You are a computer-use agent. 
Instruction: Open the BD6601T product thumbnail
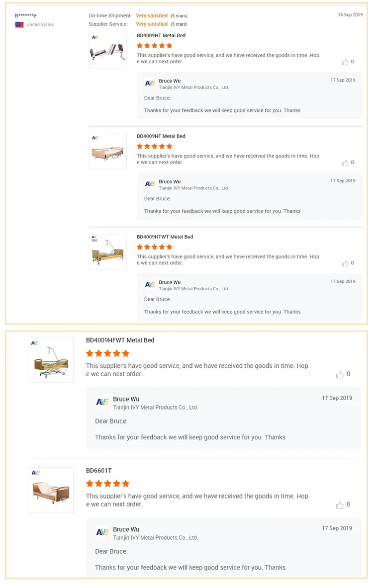coord(51,490)
